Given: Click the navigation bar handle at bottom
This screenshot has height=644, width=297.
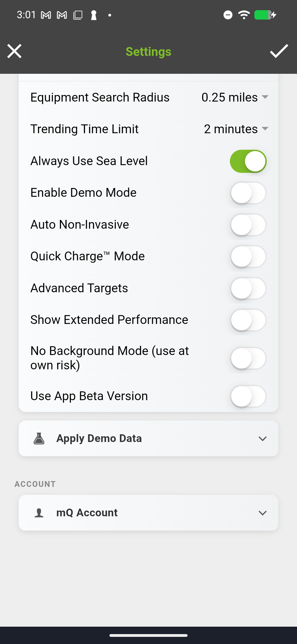Looking at the screenshot, I should (148, 636).
